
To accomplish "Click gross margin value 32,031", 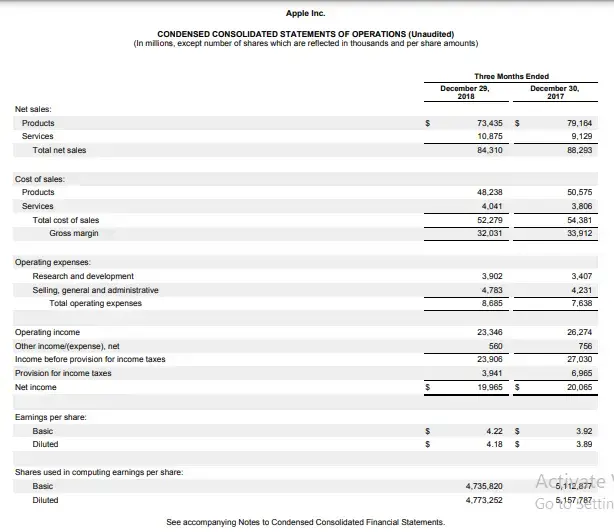I will click(x=489, y=233).
